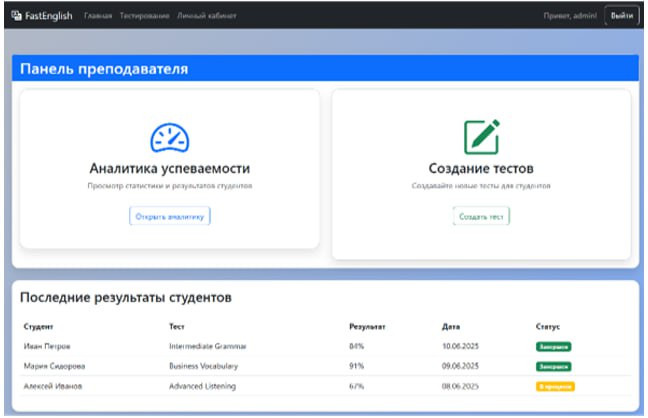This screenshot has width=648, height=418.
Task: Click the Аналитика успеваемости card heading
Action: click(x=169, y=168)
